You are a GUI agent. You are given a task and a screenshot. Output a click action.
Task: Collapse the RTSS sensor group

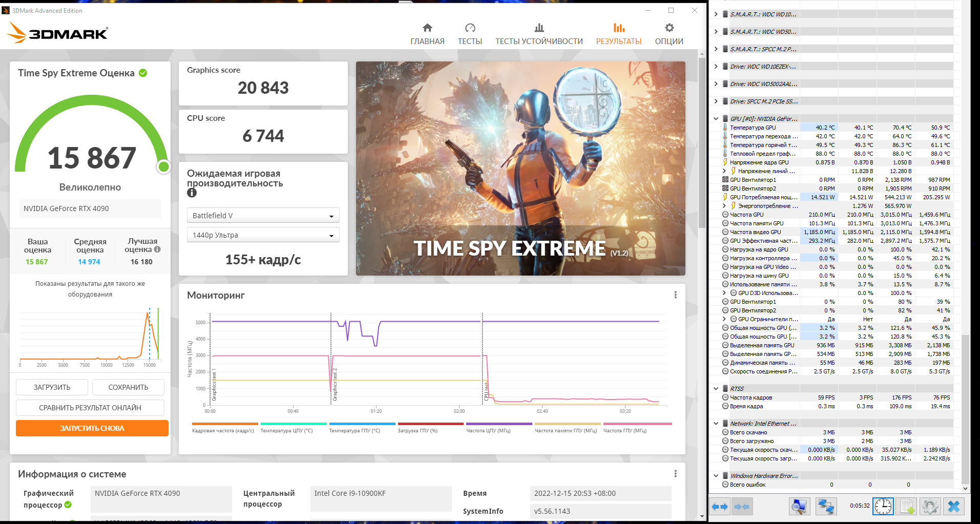pos(716,389)
